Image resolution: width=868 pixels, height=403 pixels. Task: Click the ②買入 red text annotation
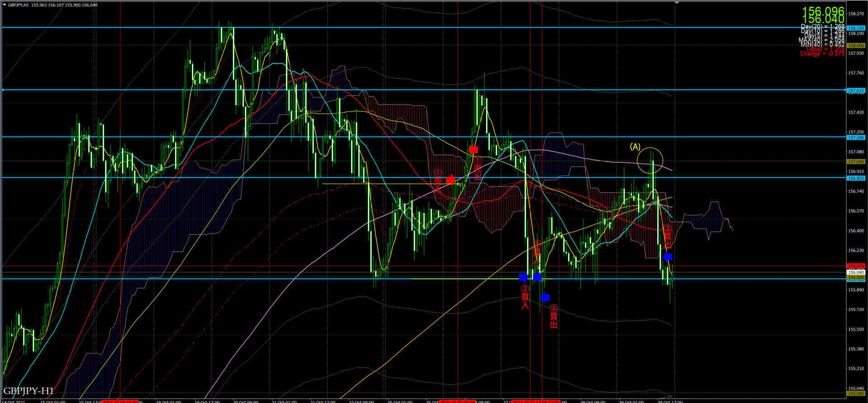tap(525, 297)
